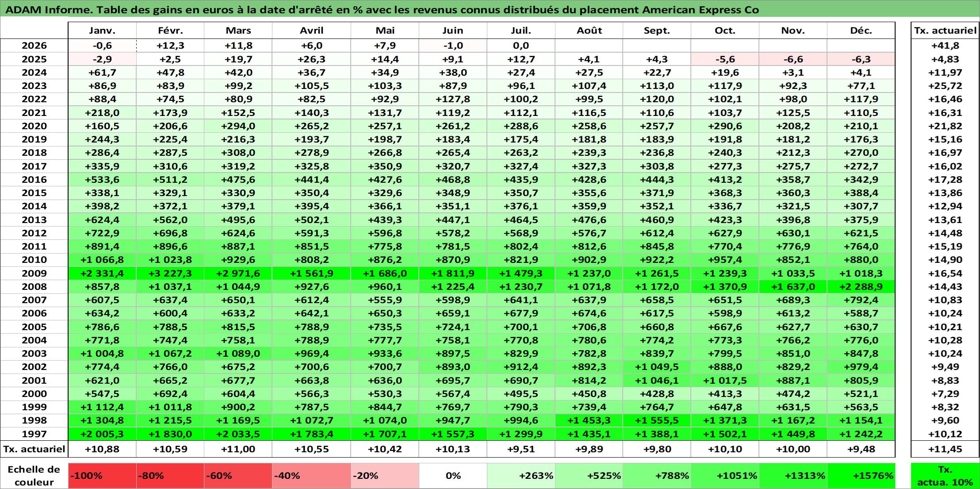Screen dimensions: 980x489
Task: Click the '+533,6' cell
Action: [x=102, y=180]
